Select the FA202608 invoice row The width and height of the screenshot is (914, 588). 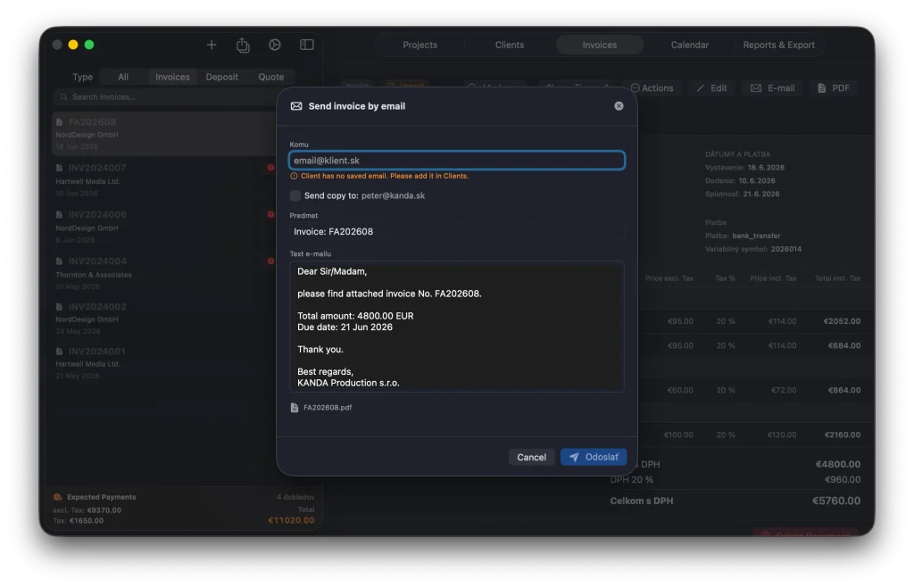(x=165, y=134)
